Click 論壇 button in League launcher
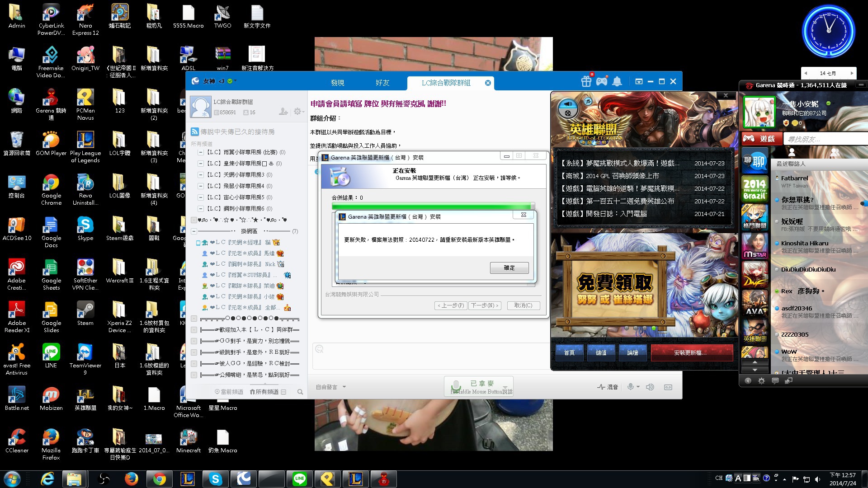The width and height of the screenshot is (868, 488). pos(632,353)
